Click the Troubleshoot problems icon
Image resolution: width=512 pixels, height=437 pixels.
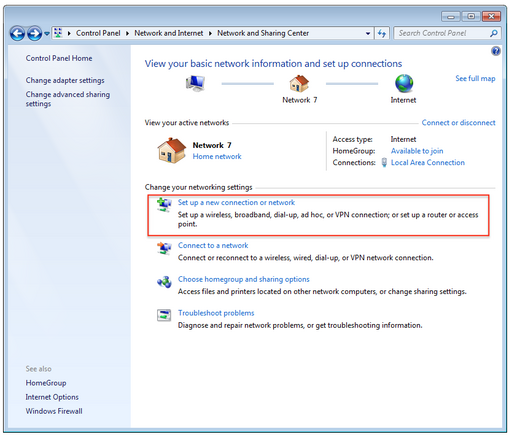164,315
